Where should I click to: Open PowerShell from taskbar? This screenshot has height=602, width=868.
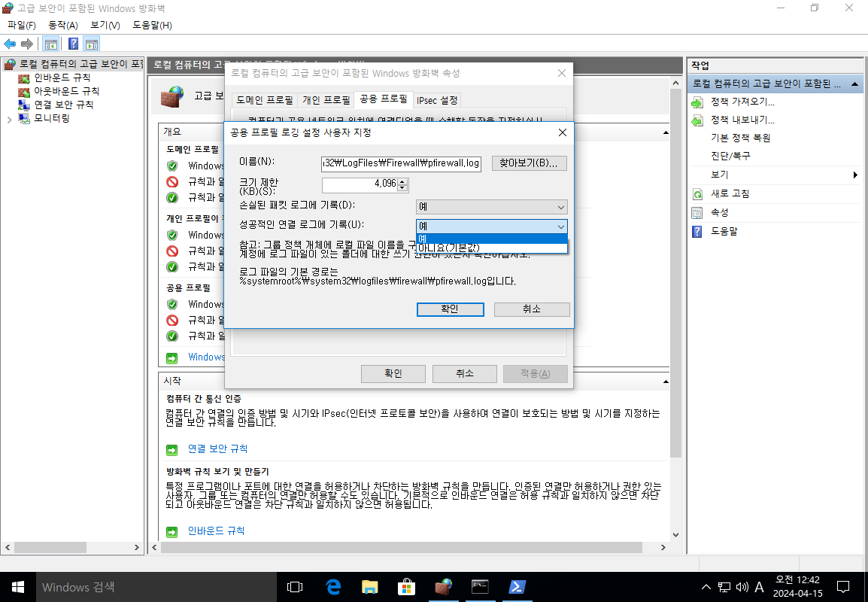coord(517,587)
